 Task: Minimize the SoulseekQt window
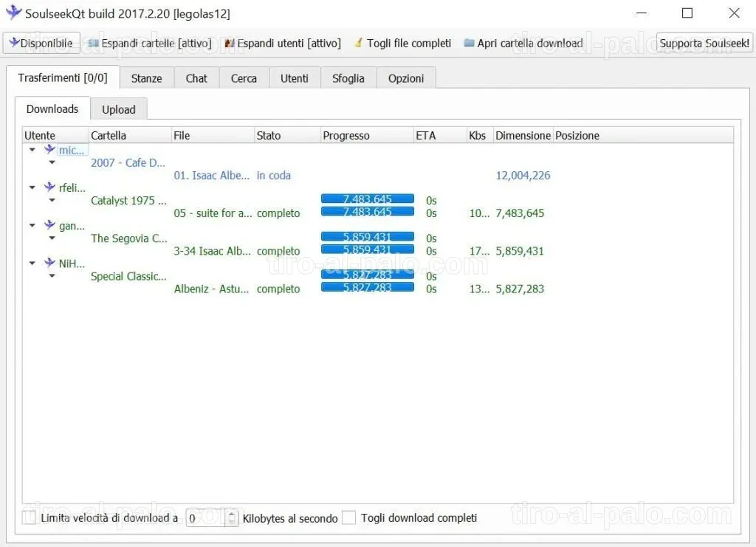[x=642, y=13]
